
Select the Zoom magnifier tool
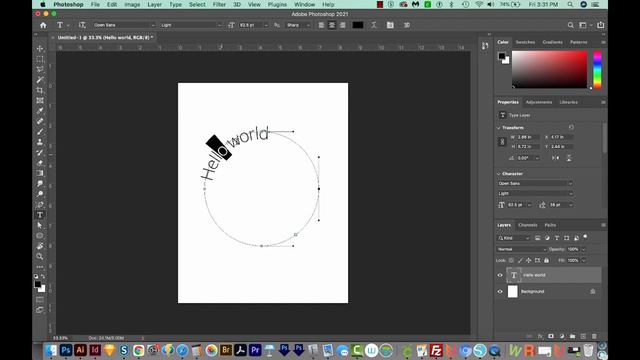(40, 256)
